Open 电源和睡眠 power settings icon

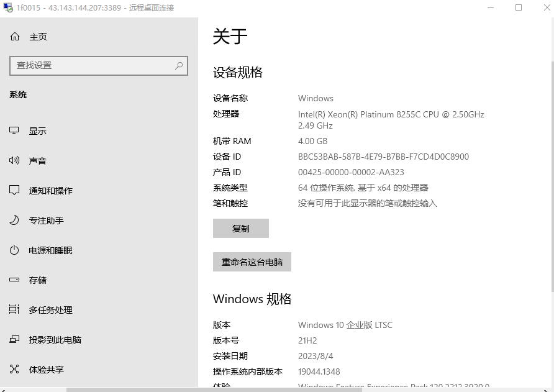[x=14, y=250]
